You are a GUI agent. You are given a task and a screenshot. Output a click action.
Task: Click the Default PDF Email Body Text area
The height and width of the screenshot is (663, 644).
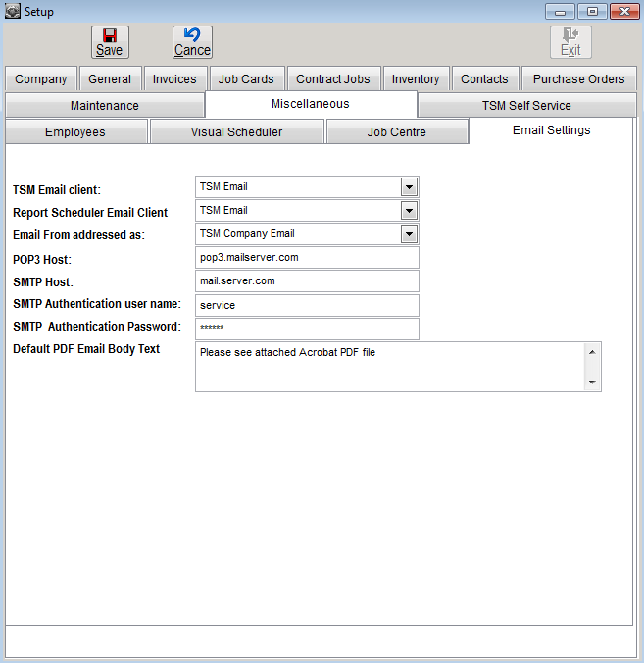click(389, 367)
